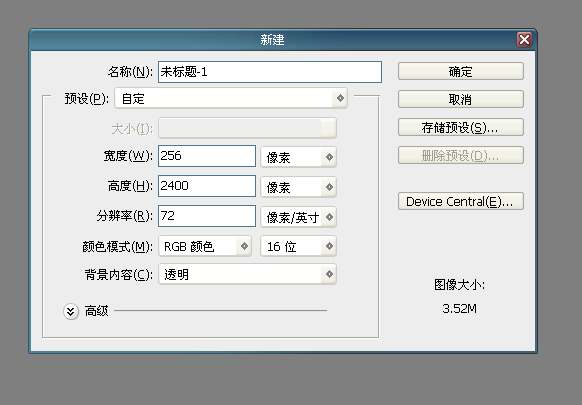Open the bit depth dropdown showing 16 位
Image resolution: width=582 pixels, height=405 pixels.
click(298, 246)
